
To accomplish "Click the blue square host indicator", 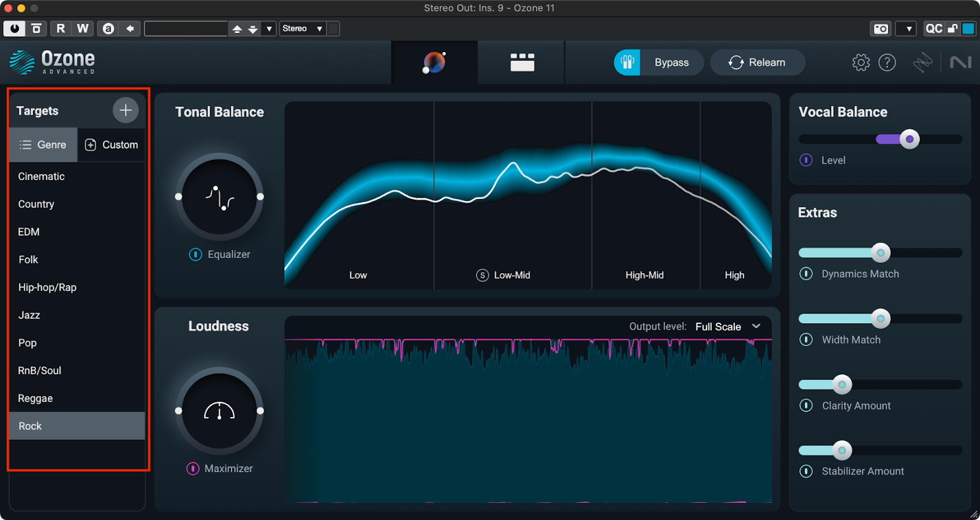I will (x=968, y=29).
